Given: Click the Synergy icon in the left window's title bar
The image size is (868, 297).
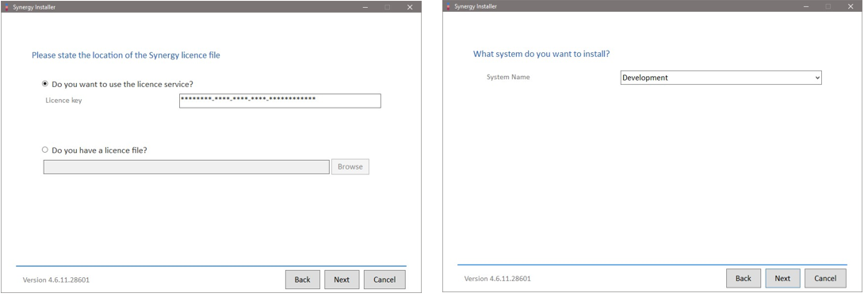Looking at the screenshot, I should (6, 7).
